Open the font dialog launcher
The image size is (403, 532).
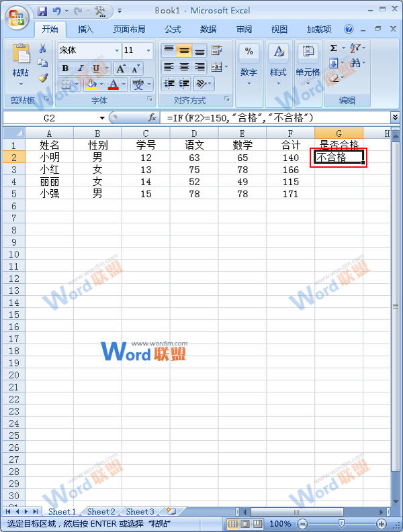pyautogui.click(x=150, y=99)
